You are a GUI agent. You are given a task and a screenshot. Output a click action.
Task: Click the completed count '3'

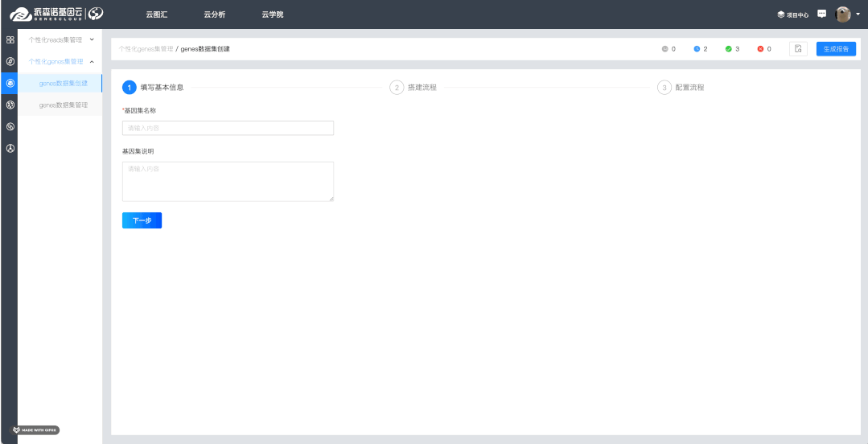(738, 49)
